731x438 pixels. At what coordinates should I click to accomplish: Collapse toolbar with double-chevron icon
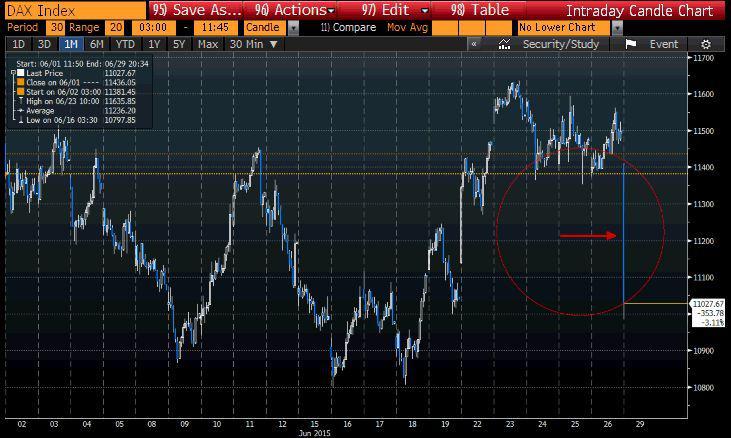(x=474, y=44)
